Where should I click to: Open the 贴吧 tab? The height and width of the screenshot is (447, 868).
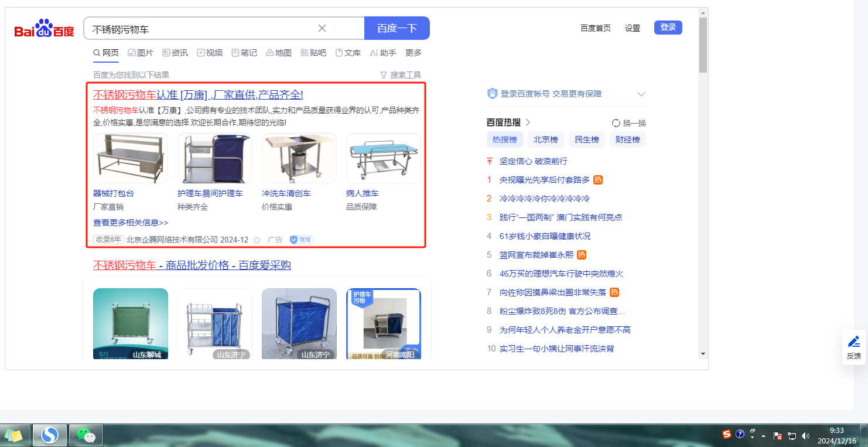click(313, 53)
